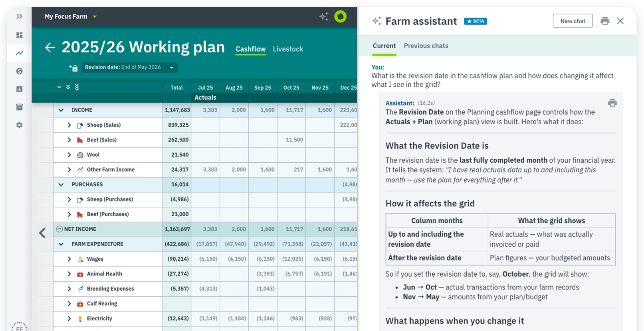Viewport: 644px width, 331px height.
Task: Go back with the arrow beside 2025/26 Working plan
Action: (50, 48)
